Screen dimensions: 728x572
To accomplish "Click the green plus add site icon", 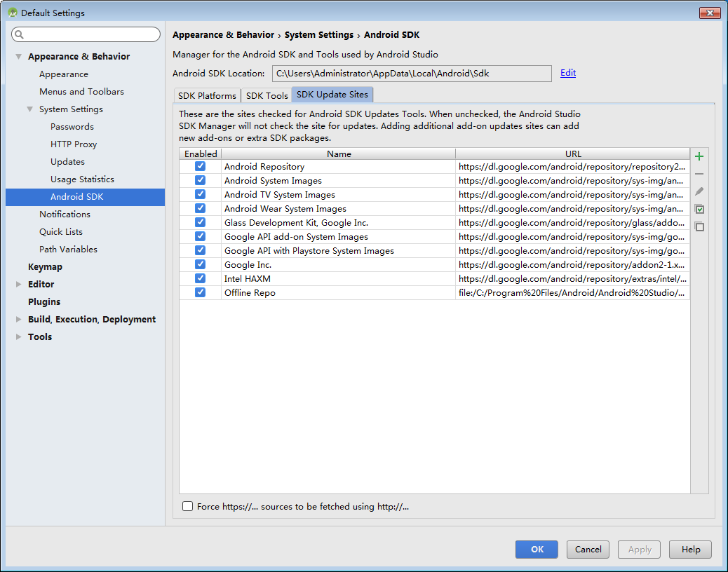I will [x=699, y=156].
